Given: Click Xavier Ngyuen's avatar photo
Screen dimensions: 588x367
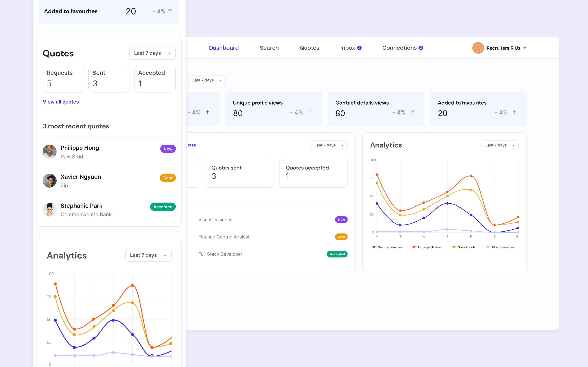Looking at the screenshot, I should pos(50,181).
